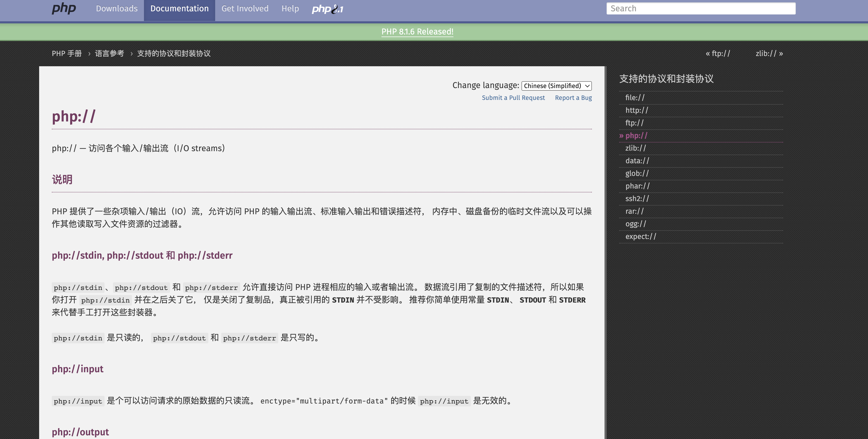Screen dimensions: 868x439
Task: Open rar:// in sidebar list
Action: [634, 211]
